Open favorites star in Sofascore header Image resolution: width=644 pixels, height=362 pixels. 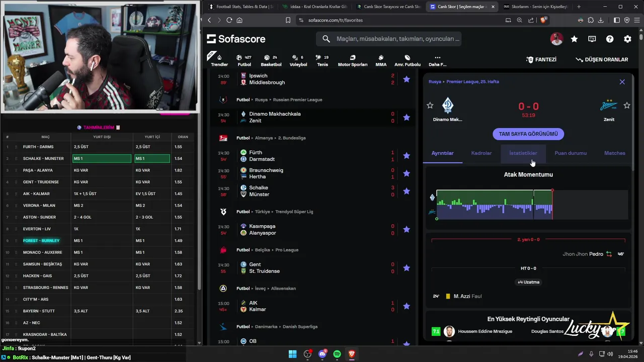pyautogui.click(x=574, y=39)
